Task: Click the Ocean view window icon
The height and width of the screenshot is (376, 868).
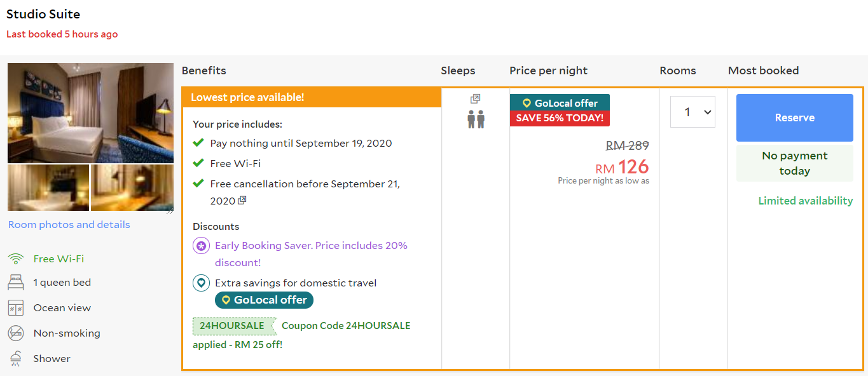Action: pos(16,308)
